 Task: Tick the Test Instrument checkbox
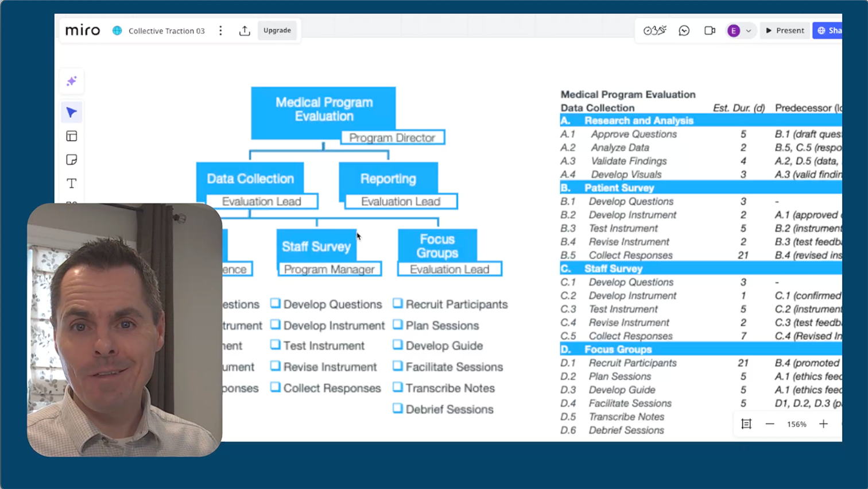tap(276, 345)
